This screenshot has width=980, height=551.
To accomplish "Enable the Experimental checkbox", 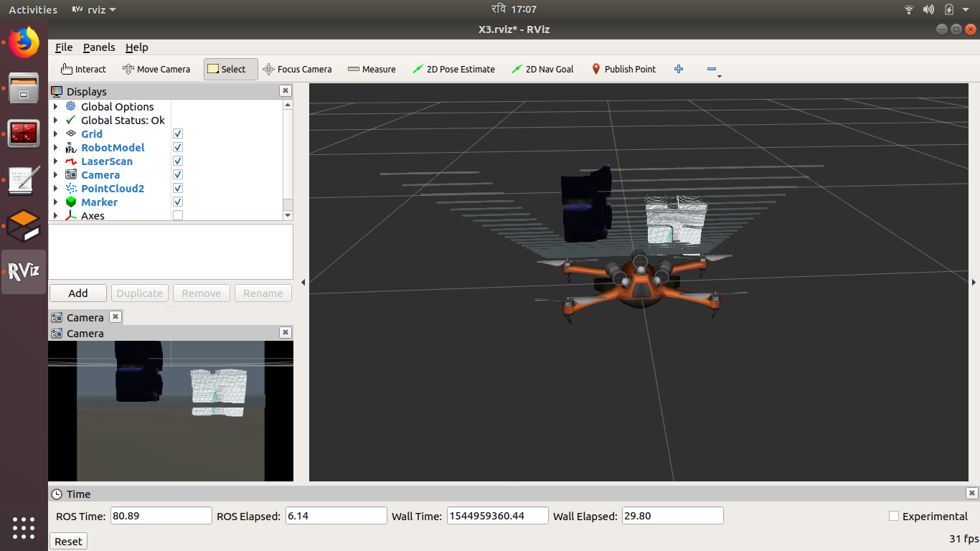I will (x=894, y=516).
